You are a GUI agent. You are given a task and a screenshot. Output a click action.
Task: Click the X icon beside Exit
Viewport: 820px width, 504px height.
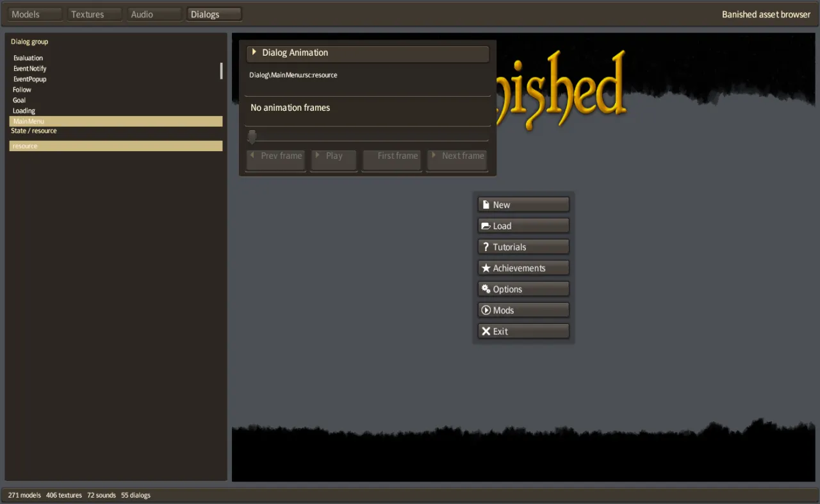point(486,331)
